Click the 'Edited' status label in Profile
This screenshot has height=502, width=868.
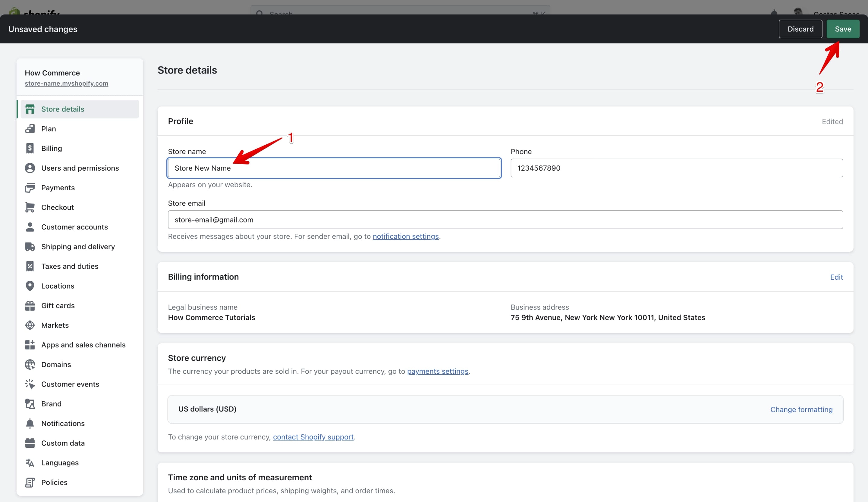(832, 122)
